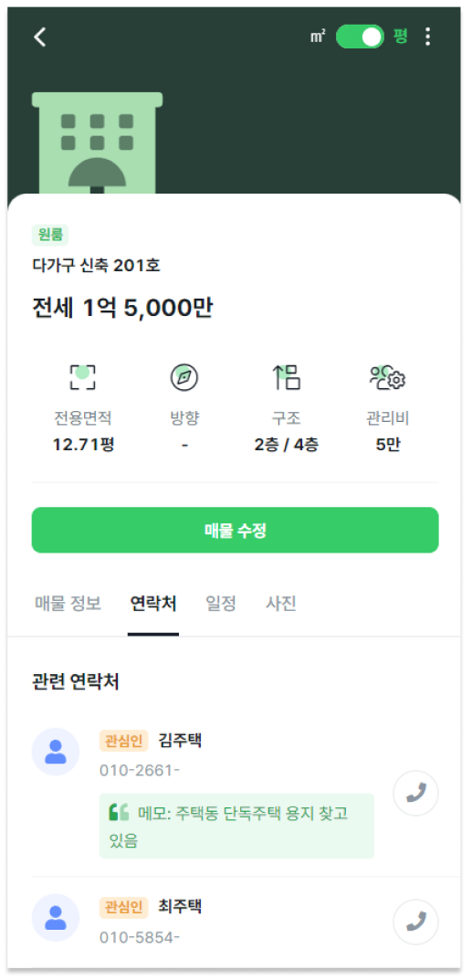
Task: Click the 매물 수정 button
Action: tap(236, 530)
